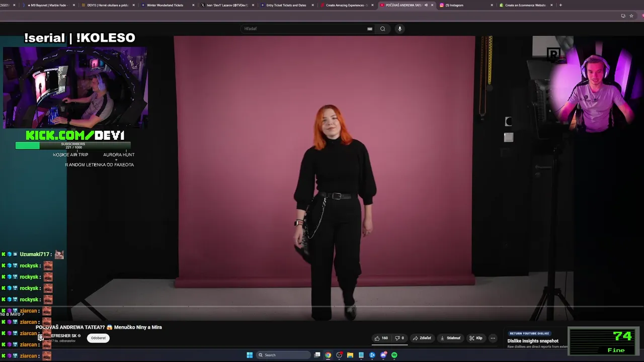
Task: Click the AURORA HUNT goal label
Action: (x=119, y=155)
